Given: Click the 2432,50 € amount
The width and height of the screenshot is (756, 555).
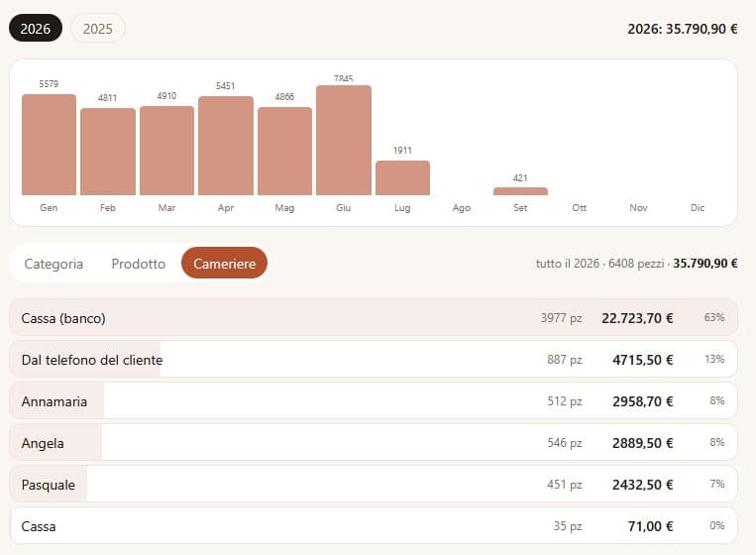Looking at the screenshot, I should coord(643,485).
